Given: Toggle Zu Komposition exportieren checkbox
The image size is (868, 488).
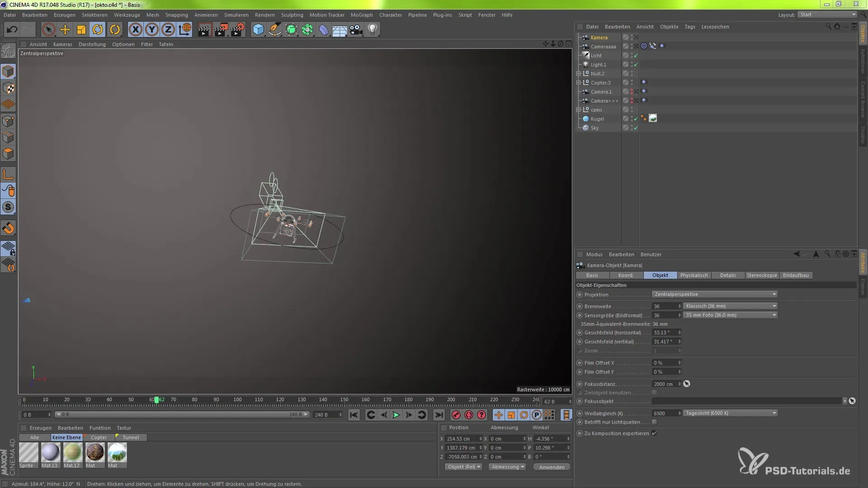Looking at the screenshot, I should tap(654, 433).
